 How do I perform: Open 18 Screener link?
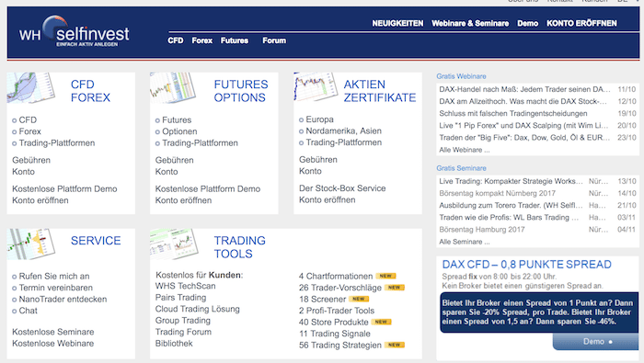click(322, 300)
